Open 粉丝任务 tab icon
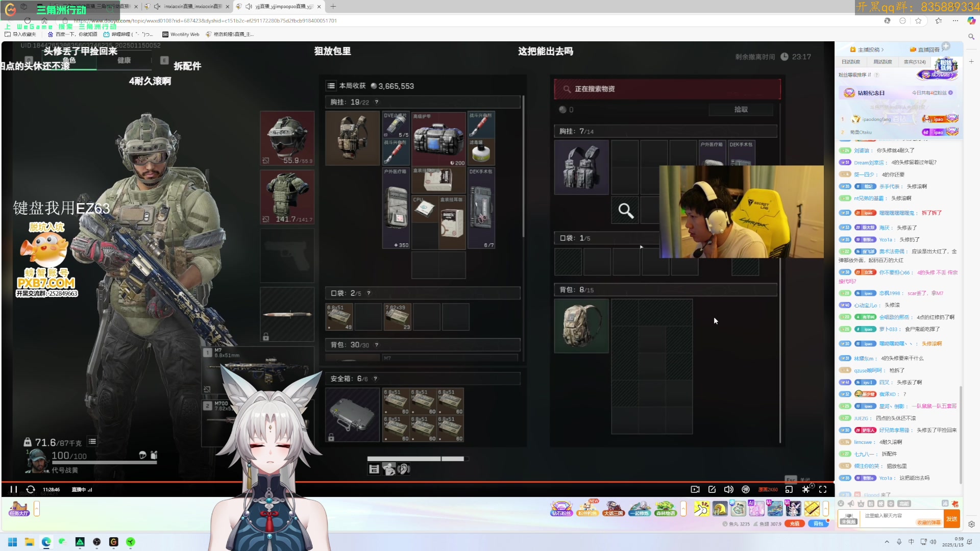This screenshot has width=980, height=551. (x=946, y=65)
